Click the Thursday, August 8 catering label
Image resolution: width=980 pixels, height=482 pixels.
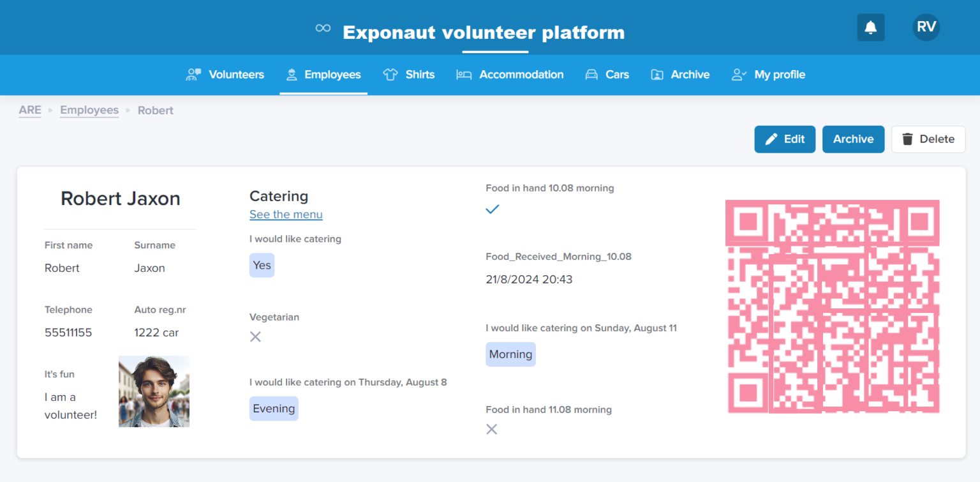348,382
